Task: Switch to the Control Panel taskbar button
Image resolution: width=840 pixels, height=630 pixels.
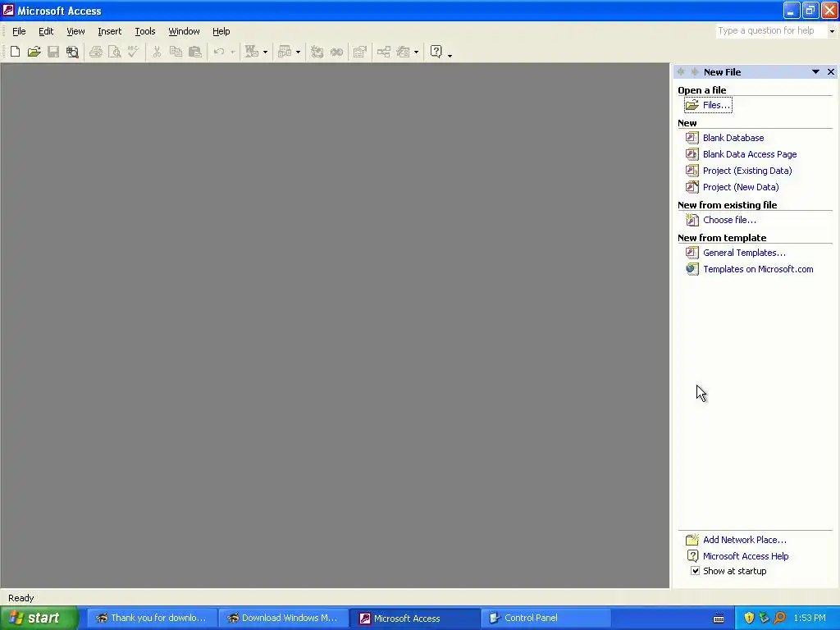Action: [x=546, y=618]
